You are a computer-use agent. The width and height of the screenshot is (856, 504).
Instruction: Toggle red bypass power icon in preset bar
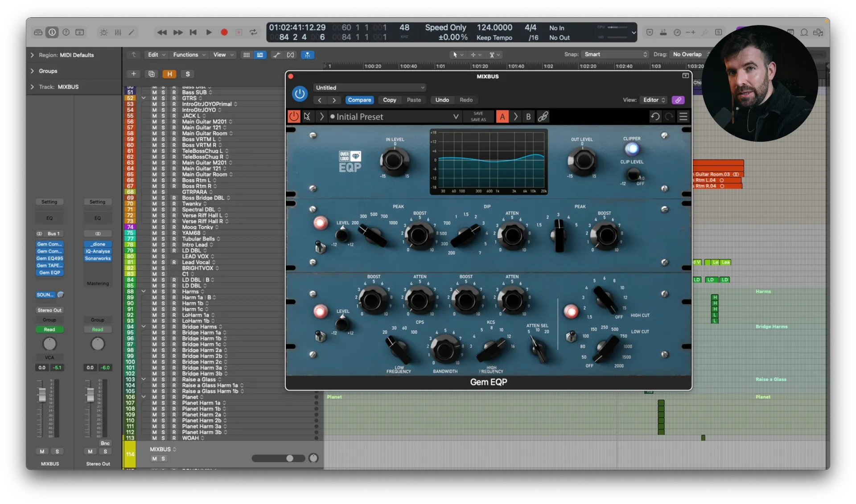(294, 117)
